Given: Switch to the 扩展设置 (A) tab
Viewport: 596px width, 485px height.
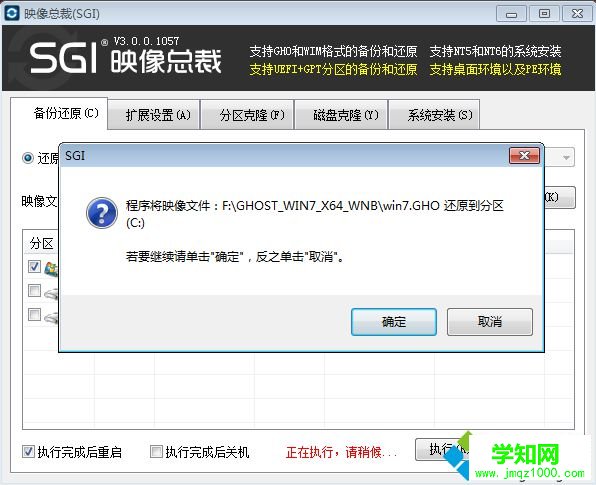Looking at the screenshot, I should (154, 115).
